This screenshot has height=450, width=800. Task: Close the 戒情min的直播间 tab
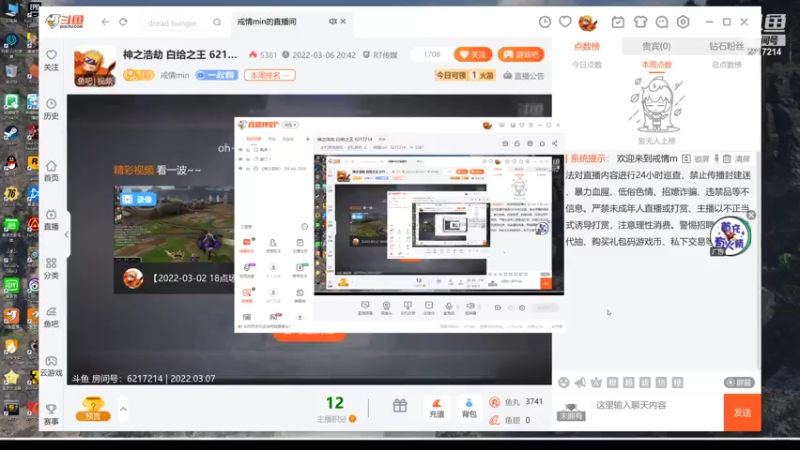click(x=343, y=21)
